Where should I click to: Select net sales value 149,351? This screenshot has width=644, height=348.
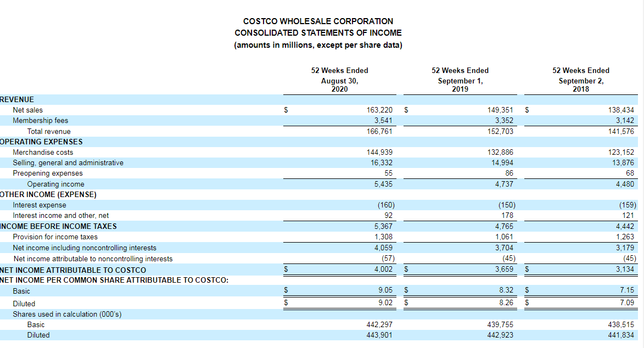(x=500, y=110)
